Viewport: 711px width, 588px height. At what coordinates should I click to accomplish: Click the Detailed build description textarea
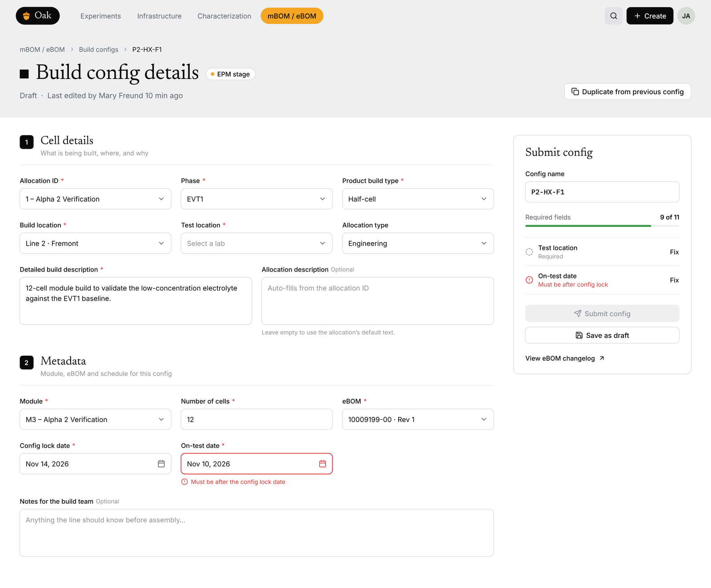coord(136,301)
